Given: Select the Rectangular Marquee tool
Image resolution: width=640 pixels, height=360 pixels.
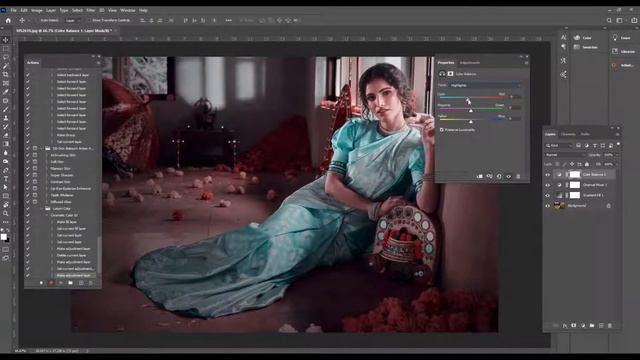Looking at the screenshot, I should 6,49.
